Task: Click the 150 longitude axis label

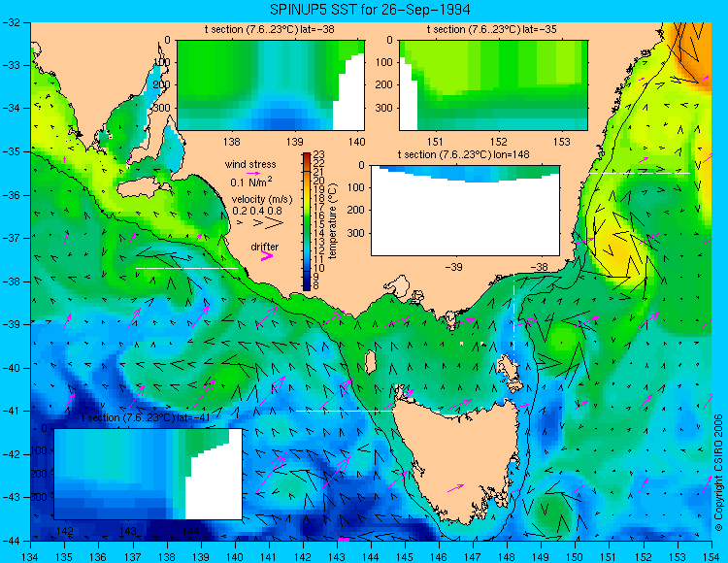Action: pyautogui.click(x=576, y=557)
